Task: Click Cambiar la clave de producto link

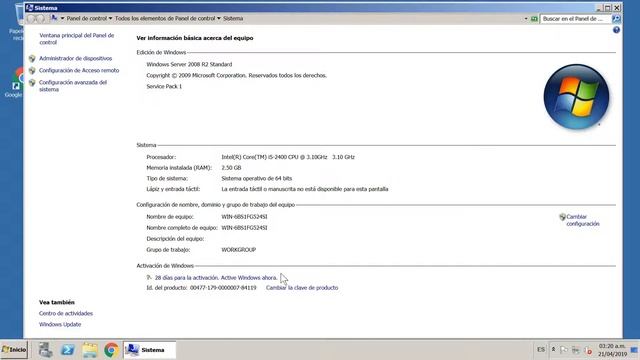Action: (x=302, y=288)
